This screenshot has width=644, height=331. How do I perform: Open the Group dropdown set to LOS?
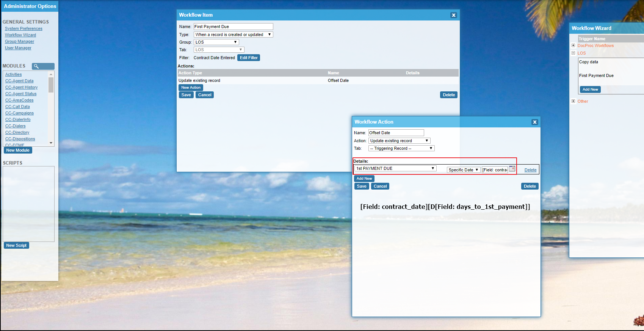216,42
